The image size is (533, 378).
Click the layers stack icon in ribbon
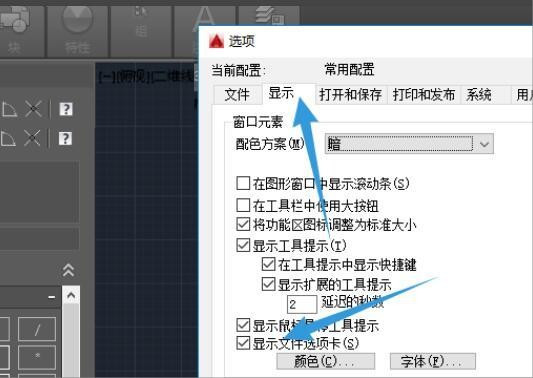[270, 15]
